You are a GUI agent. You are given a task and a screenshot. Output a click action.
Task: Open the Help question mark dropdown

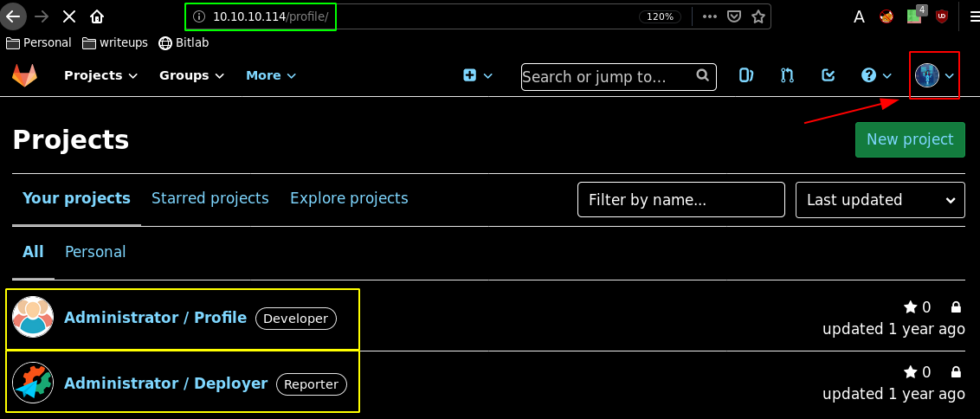coord(876,75)
